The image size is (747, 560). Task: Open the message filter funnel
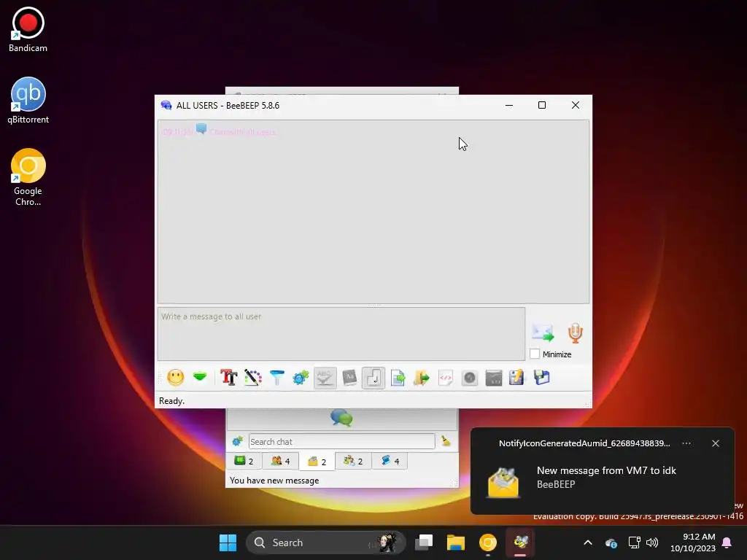276,378
